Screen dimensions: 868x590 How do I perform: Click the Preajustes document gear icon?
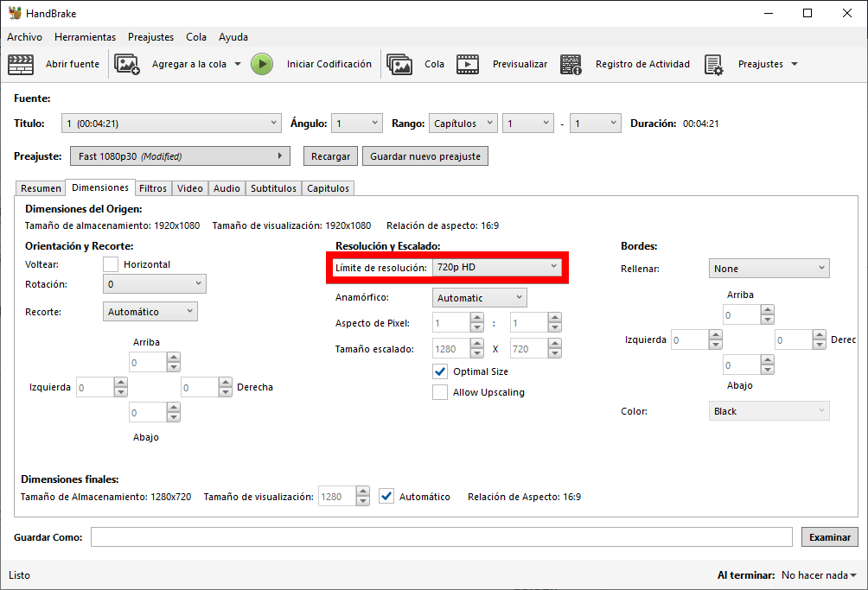click(713, 64)
